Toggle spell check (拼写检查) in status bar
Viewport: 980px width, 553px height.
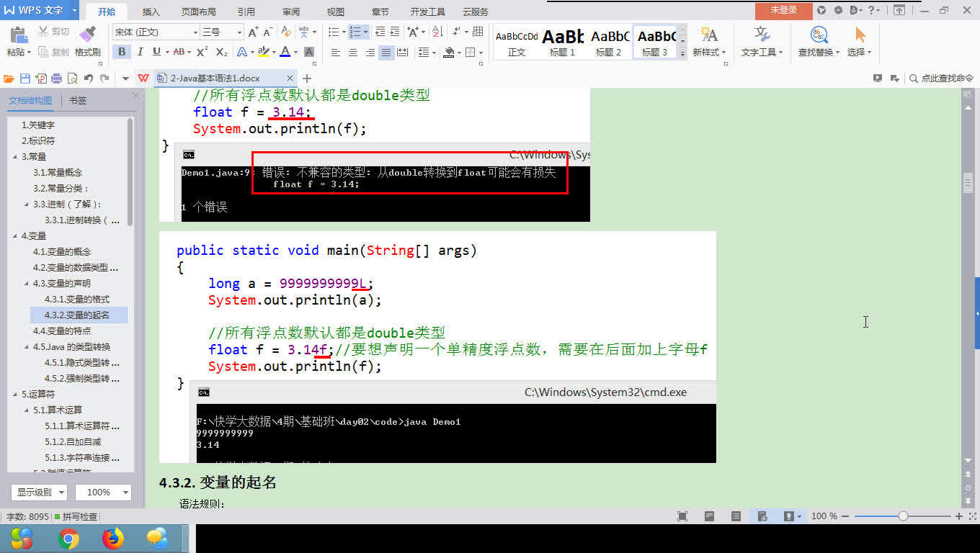tap(76, 516)
